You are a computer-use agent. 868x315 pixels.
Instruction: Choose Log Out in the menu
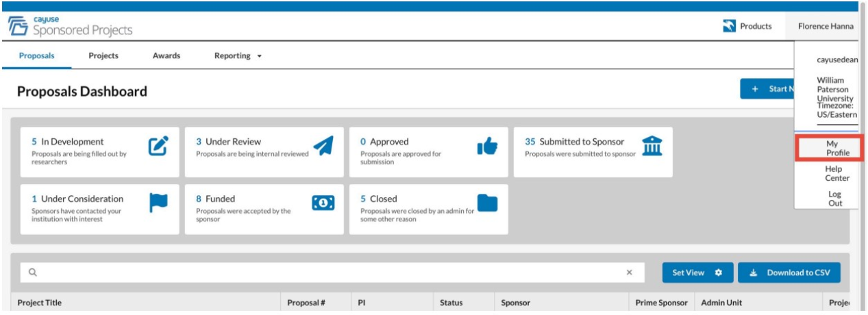click(x=836, y=199)
